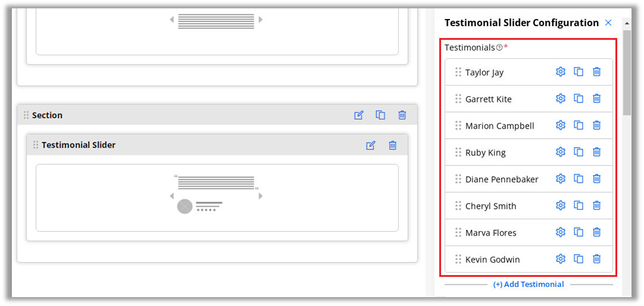This screenshot has height=306, width=644.
Task: Duplicate the Garrett Kite testimonial
Action: point(579,99)
